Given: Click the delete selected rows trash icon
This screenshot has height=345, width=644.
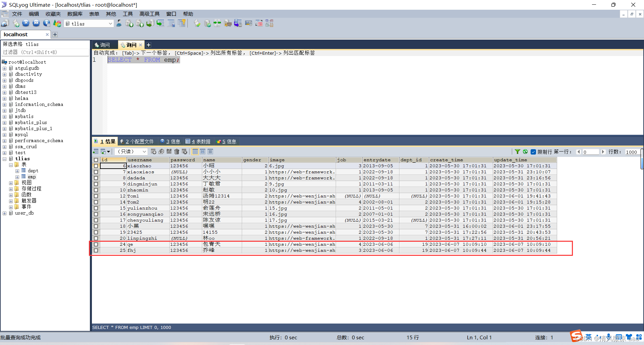Looking at the screenshot, I should 177,152.
